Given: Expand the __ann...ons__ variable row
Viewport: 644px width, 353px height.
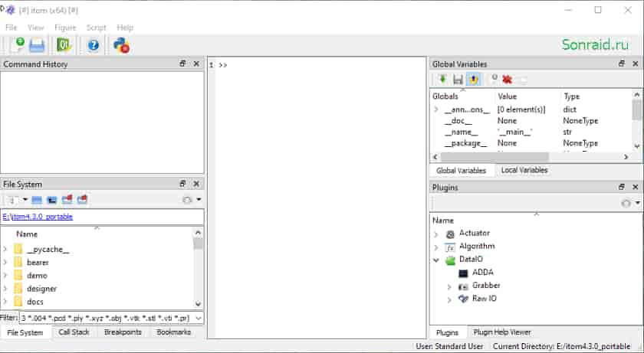Looking at the screenshot, I should [436, 109].
